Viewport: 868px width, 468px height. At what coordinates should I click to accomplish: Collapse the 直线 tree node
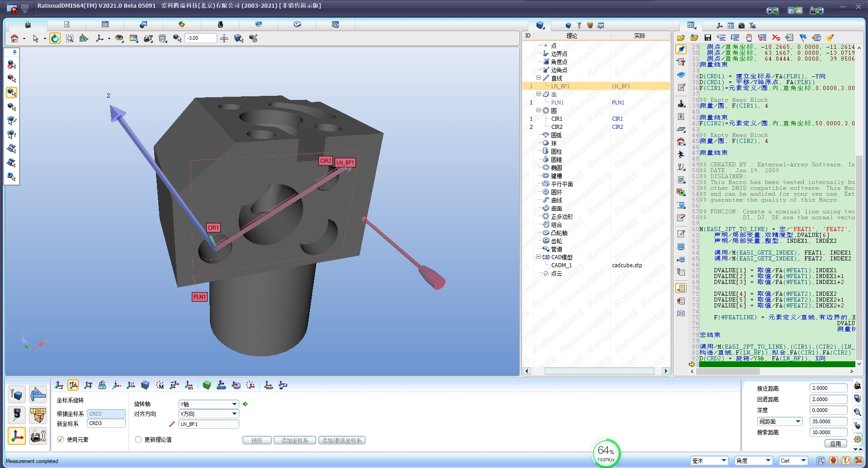(538, 78)
